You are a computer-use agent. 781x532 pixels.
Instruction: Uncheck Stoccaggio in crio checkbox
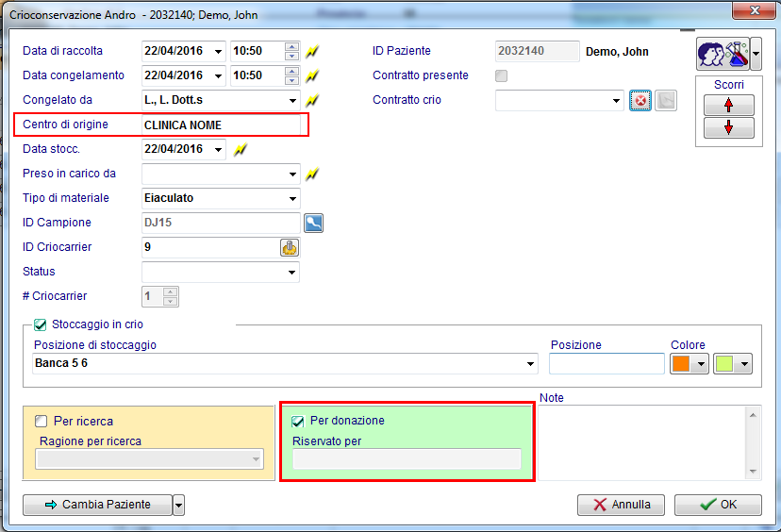pos(40,324)
